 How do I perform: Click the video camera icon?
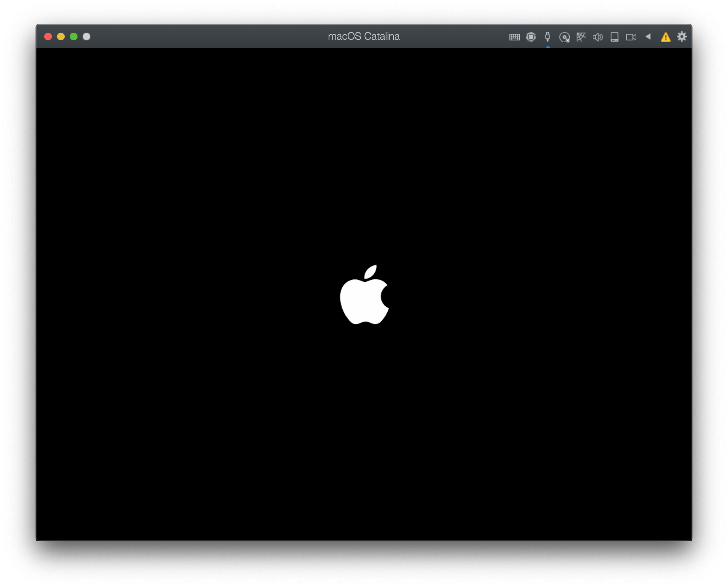(x=631, y=37)
